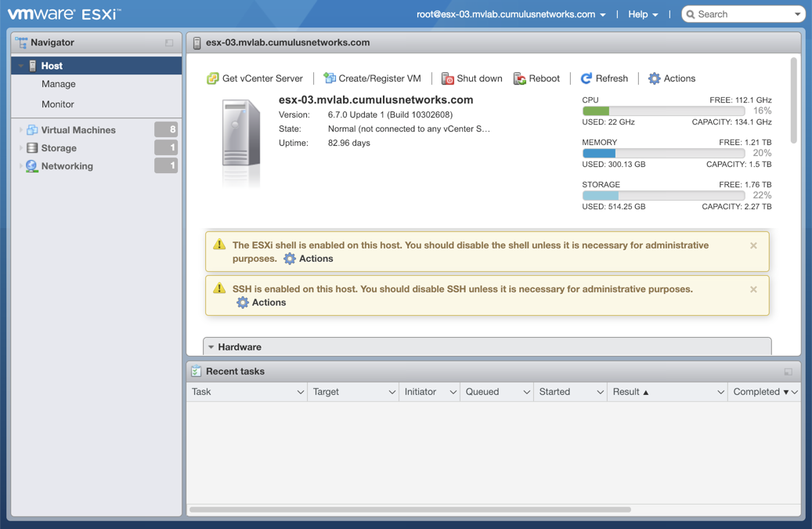Click the Networking globe icon
Screen dimensions: 812x529
click(x=32, y=166)
